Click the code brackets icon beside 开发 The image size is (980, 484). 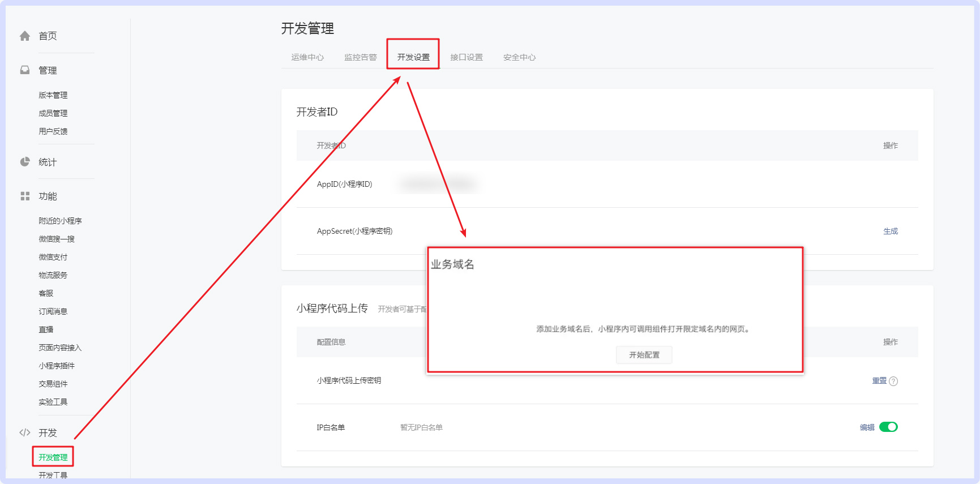click(25, 432)
